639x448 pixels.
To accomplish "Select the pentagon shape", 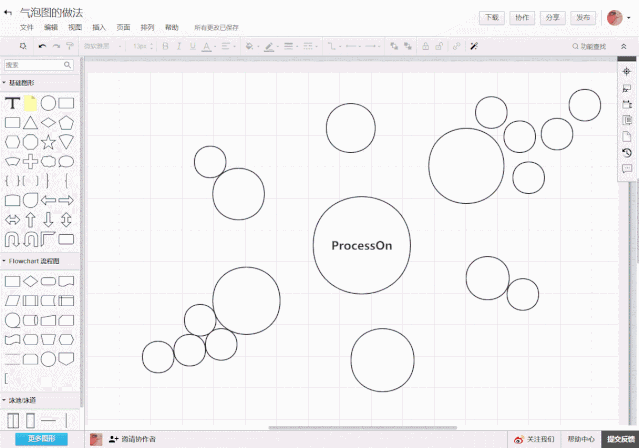I will [x=66, y=123].
